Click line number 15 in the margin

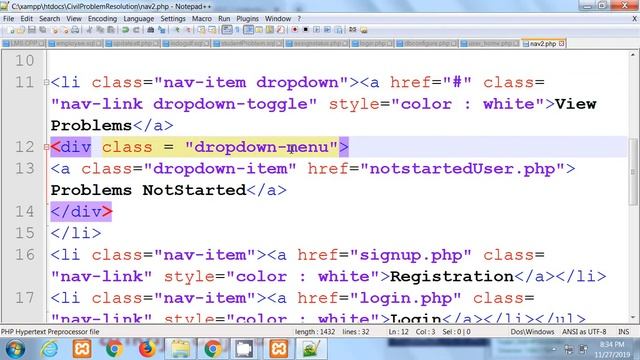coord(24,233)
